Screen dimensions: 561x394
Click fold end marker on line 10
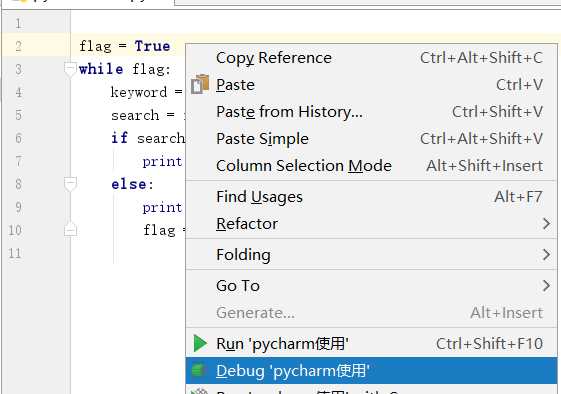pos(70,230)
